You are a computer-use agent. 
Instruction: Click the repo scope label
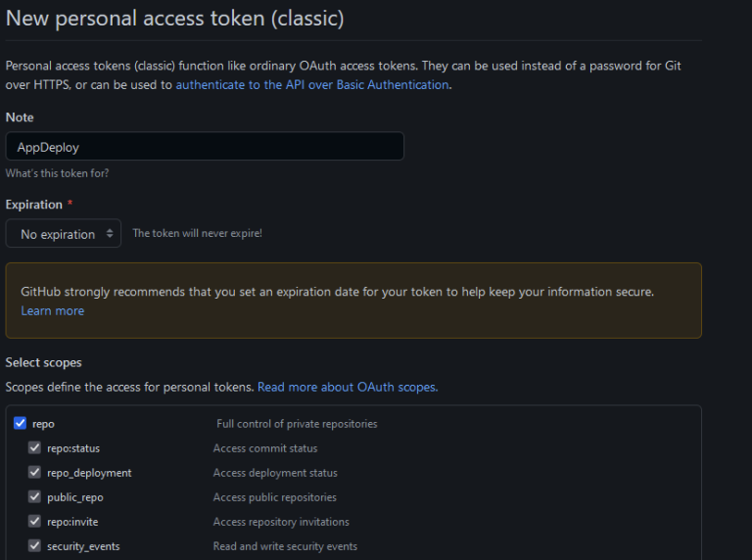pos(43,424)
